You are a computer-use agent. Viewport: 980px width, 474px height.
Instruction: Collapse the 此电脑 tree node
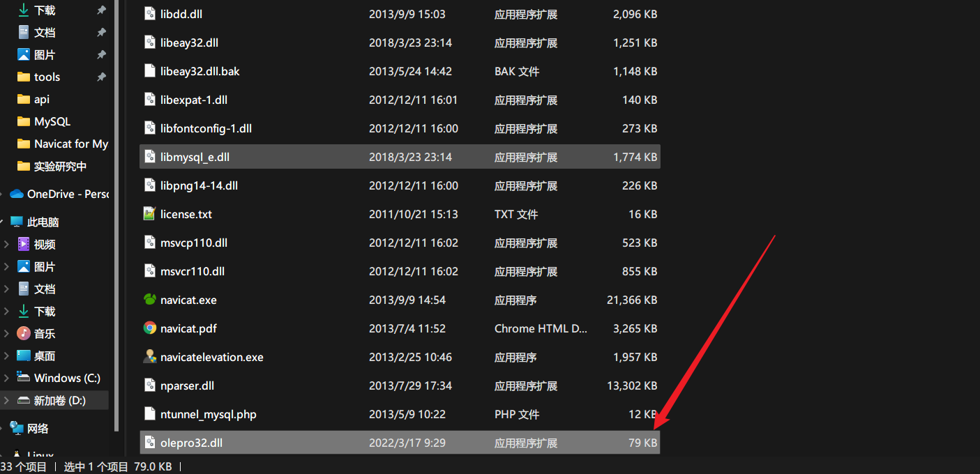[2, 222]
